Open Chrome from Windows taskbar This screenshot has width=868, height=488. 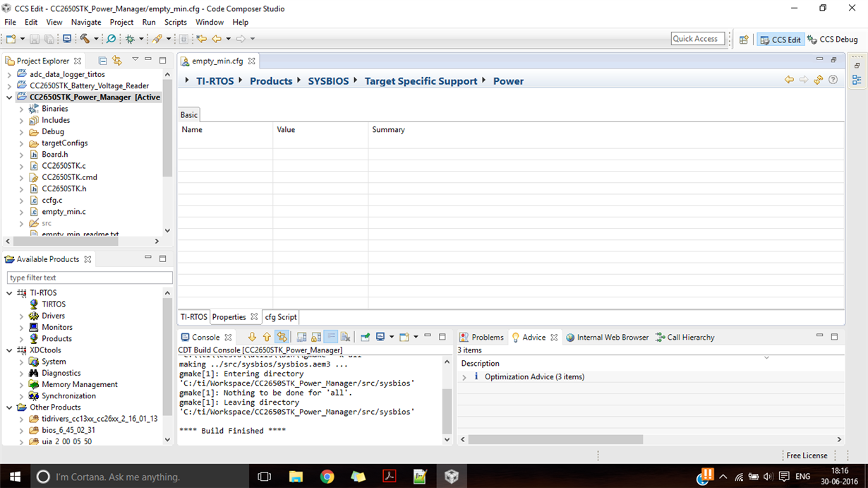327,477
